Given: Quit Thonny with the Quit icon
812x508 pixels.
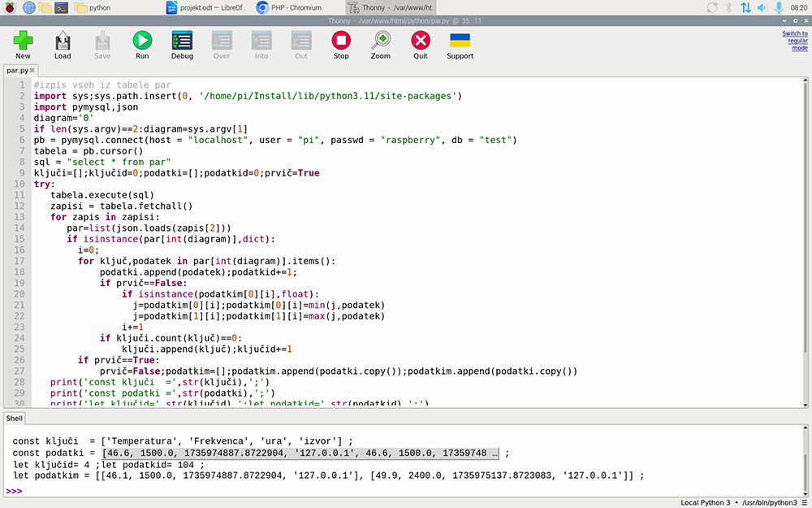Looking at the screenshot, I should pos(421,41).
